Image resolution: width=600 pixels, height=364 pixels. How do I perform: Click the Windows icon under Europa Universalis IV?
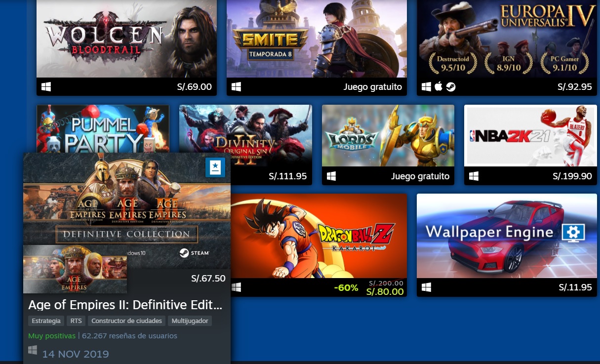pos(427,87)
